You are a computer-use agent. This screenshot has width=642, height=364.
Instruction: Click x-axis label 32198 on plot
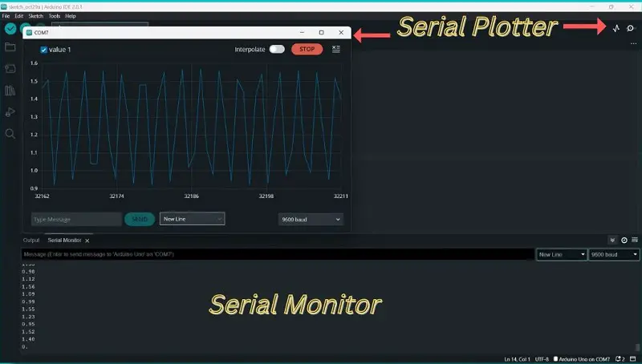coord(266,196)
